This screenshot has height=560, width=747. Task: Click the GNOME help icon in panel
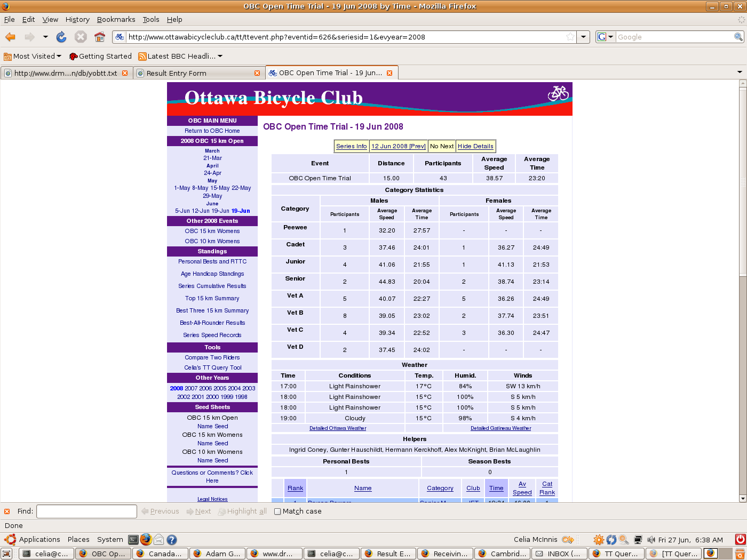(172, 540)
